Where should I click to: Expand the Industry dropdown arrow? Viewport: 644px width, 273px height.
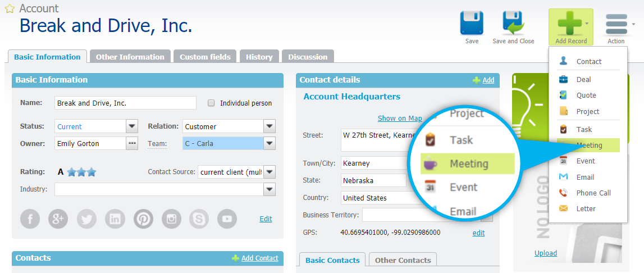tap(270, 189)
